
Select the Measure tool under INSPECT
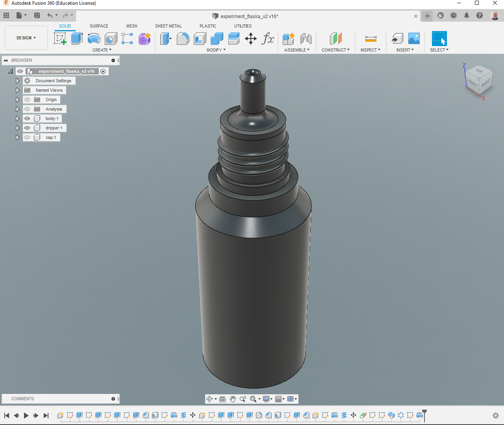(x=370, y=39)
